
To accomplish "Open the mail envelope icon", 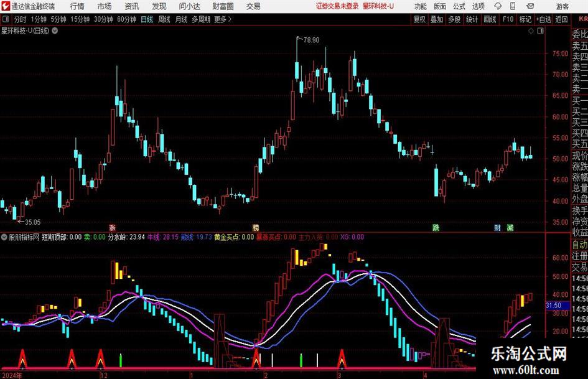I will click(530, 6).
